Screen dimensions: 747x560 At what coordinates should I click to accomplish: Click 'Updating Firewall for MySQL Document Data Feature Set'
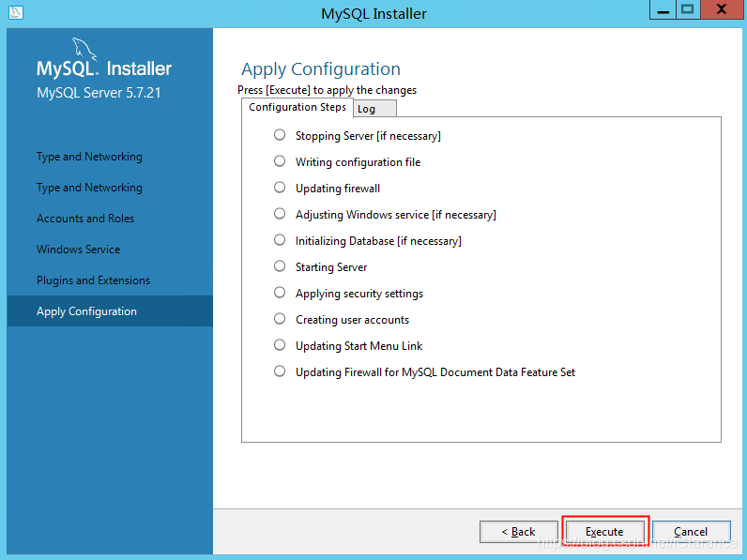point(435,371)
